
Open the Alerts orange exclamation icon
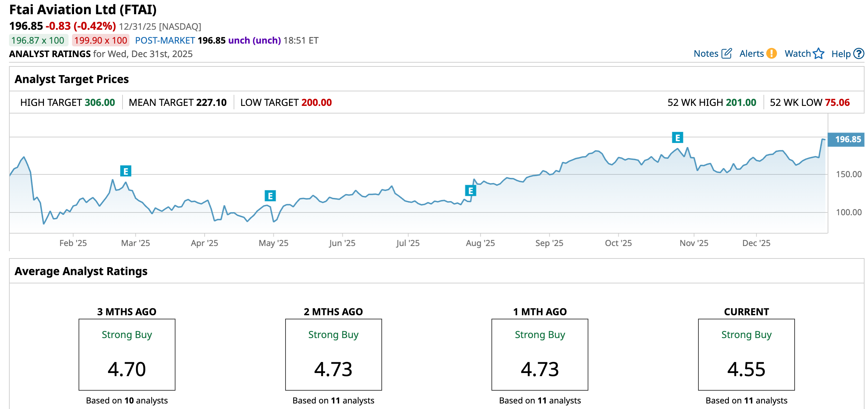[x=771, y=54]
